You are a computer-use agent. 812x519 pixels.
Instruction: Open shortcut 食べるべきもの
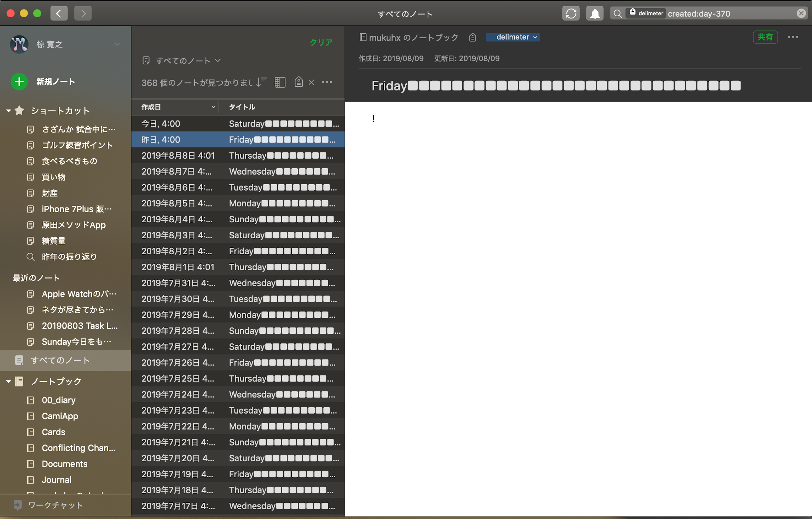pyautogui.click(x=69, y=161)
